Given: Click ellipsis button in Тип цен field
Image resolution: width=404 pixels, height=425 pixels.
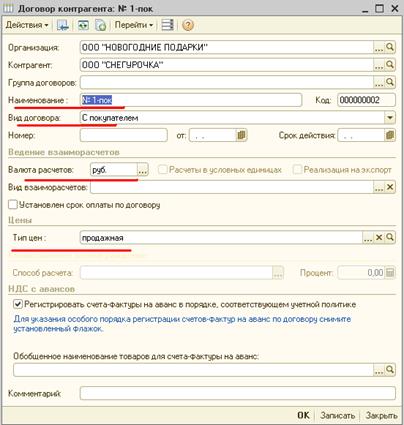Looking at the screenshot, I should coord(368,238).
